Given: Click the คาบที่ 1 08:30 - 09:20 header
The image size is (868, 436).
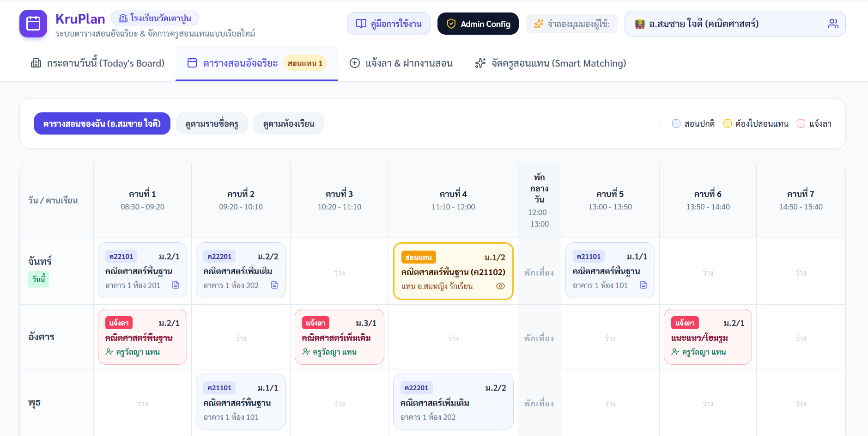Looking at the screenshot, I should (142, 200).
